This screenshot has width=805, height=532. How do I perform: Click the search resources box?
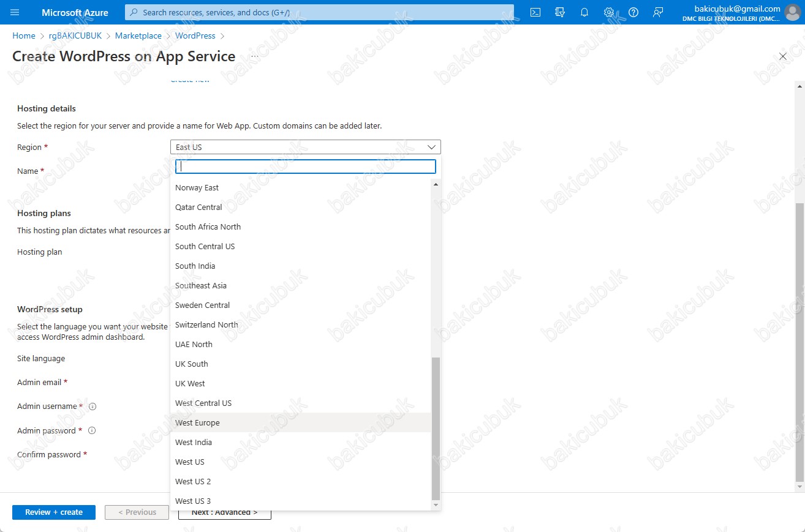[319, 12]
